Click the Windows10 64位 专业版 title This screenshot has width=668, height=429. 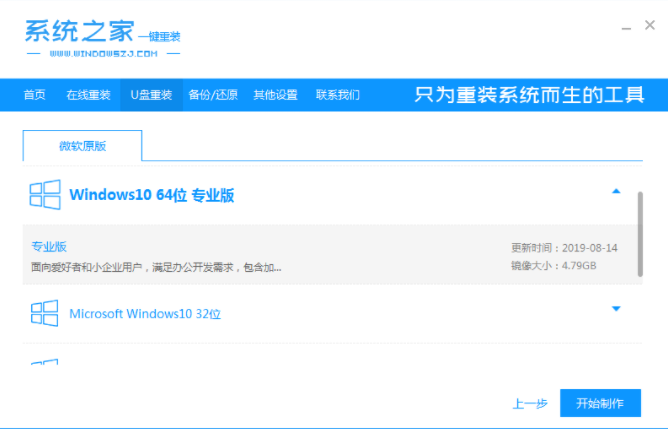[x=152, y=195]
